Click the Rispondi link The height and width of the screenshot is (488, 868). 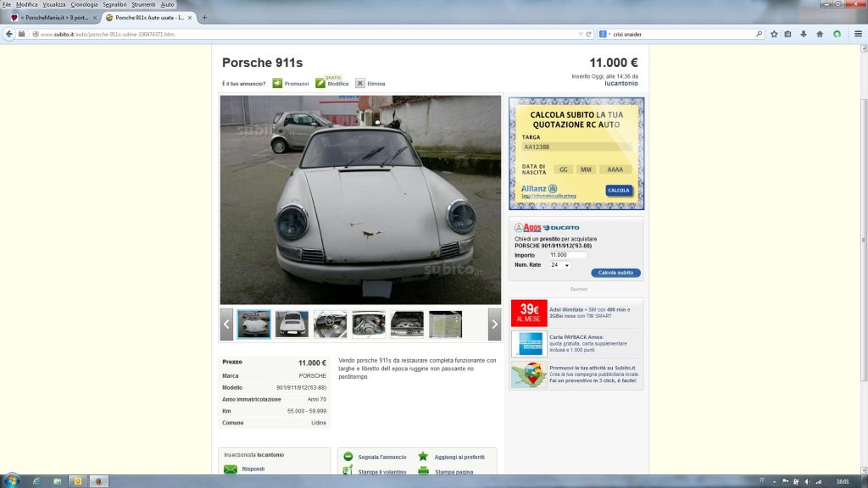pos(253,469)
